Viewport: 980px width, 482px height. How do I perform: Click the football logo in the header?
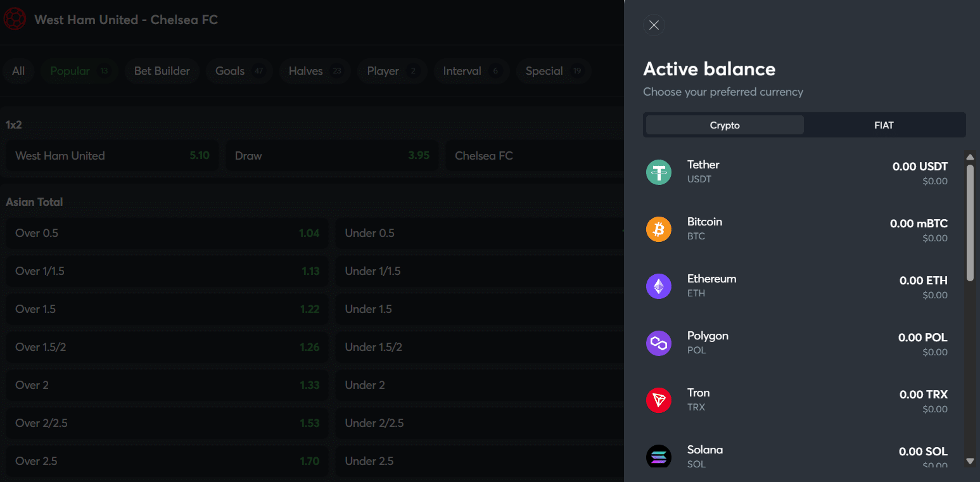click(15, 19)
